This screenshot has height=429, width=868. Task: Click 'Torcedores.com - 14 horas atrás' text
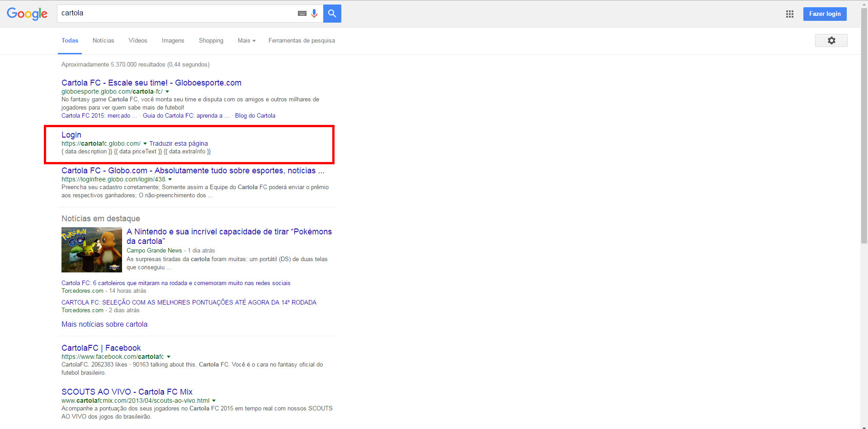coord(104,291)
